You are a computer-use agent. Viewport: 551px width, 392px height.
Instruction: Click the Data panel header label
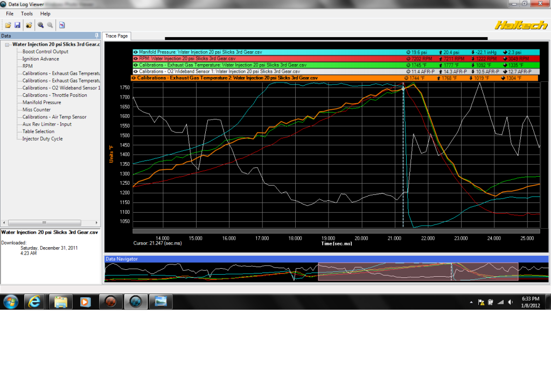tap(6, 36)
